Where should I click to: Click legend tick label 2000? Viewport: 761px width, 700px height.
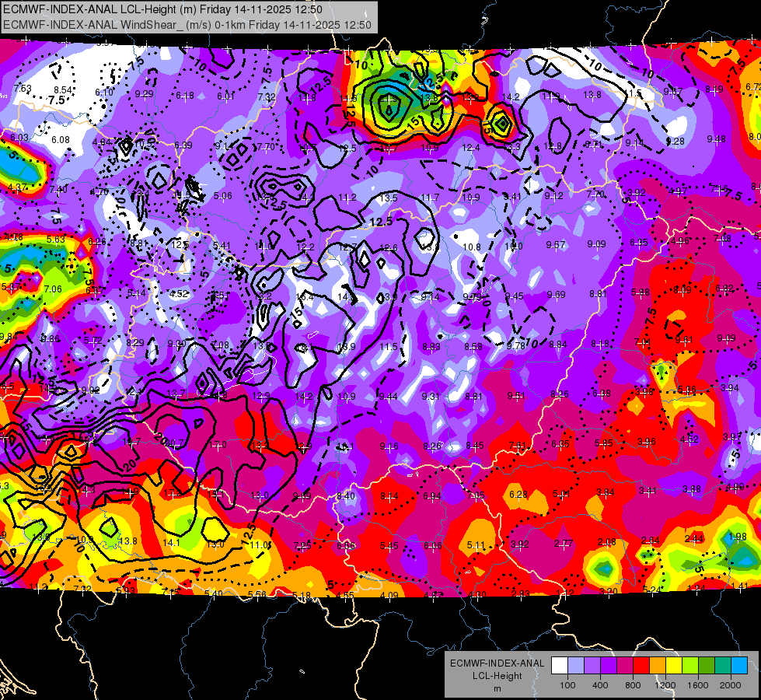click(730, 685)
